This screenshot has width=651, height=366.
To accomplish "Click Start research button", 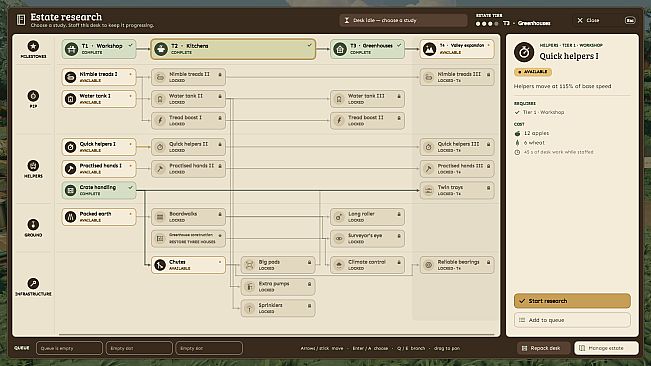I will pyautogui.click(x=572, y=301).
